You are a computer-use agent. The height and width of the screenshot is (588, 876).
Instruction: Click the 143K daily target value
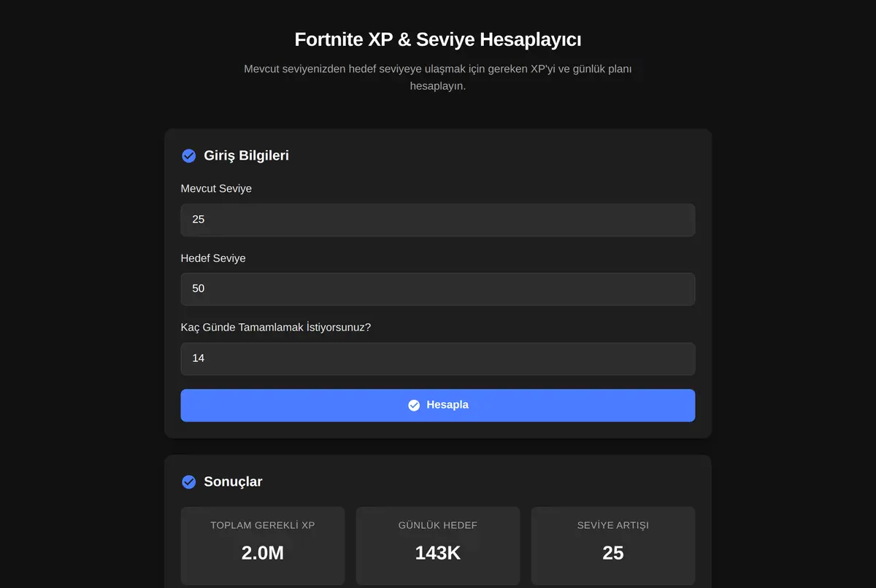[438, 553]
